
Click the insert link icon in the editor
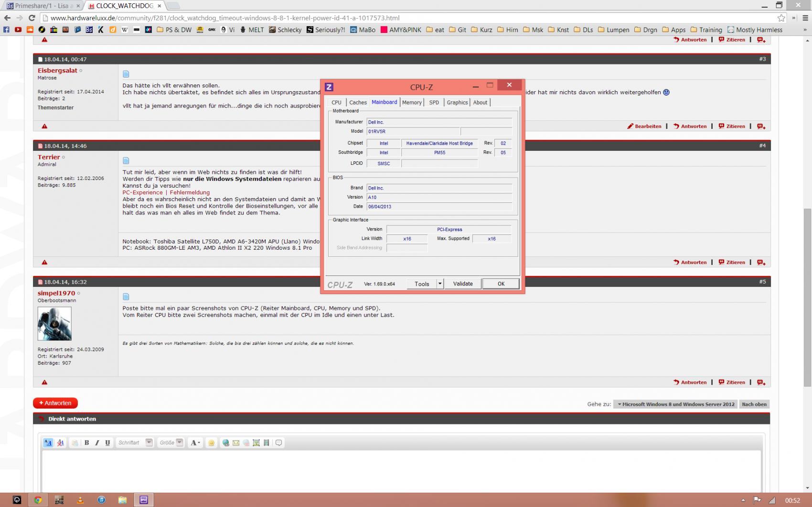tap(225, 443)
